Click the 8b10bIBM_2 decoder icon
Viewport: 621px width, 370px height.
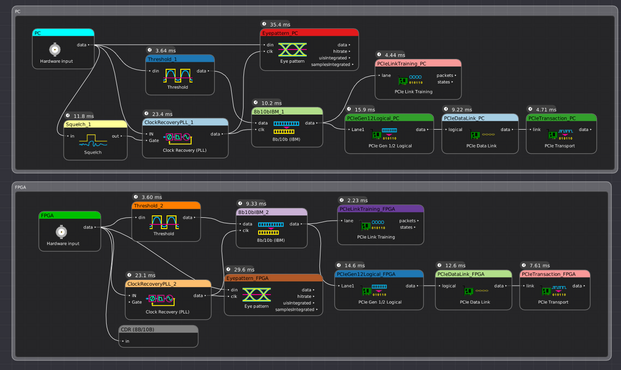point(270,229)
